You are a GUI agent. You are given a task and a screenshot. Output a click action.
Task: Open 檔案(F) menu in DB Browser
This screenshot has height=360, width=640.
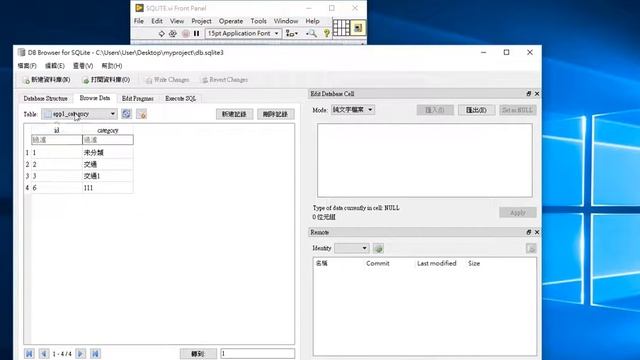click(27, 66)
